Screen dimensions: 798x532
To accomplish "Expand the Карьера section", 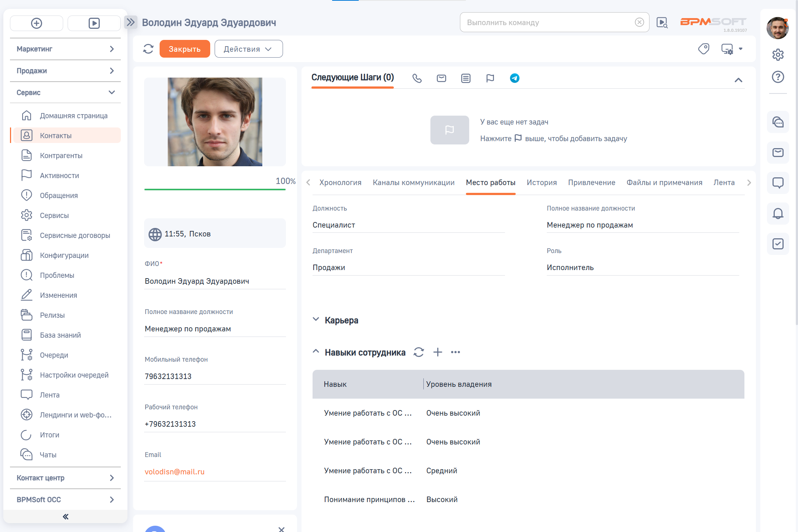I will (x=316, y=320).
